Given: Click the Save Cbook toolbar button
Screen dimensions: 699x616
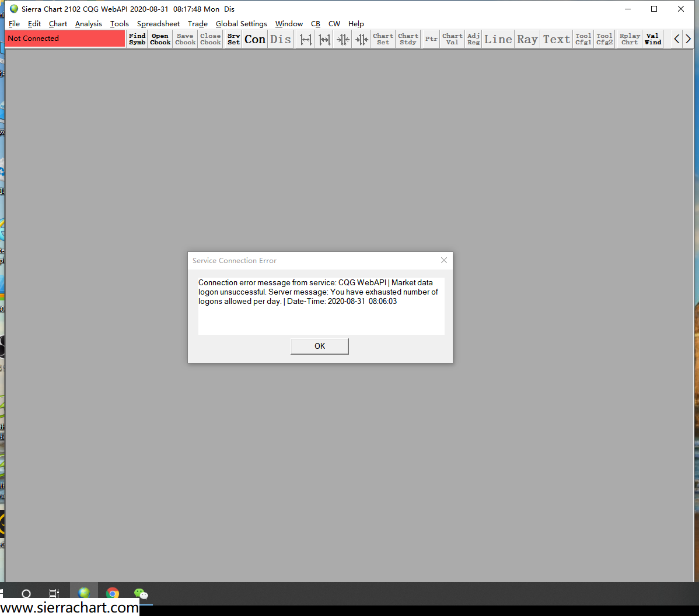Looking at the screenshot, I should tap(185, 39).
